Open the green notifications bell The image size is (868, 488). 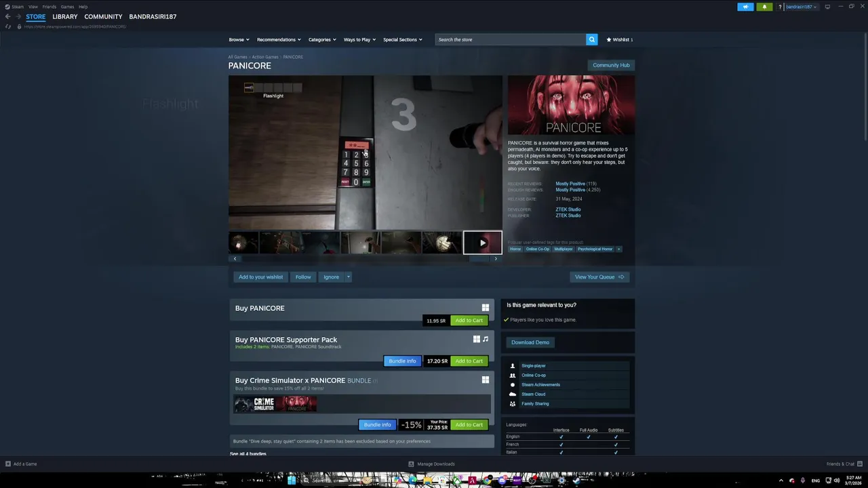[764, 7]
